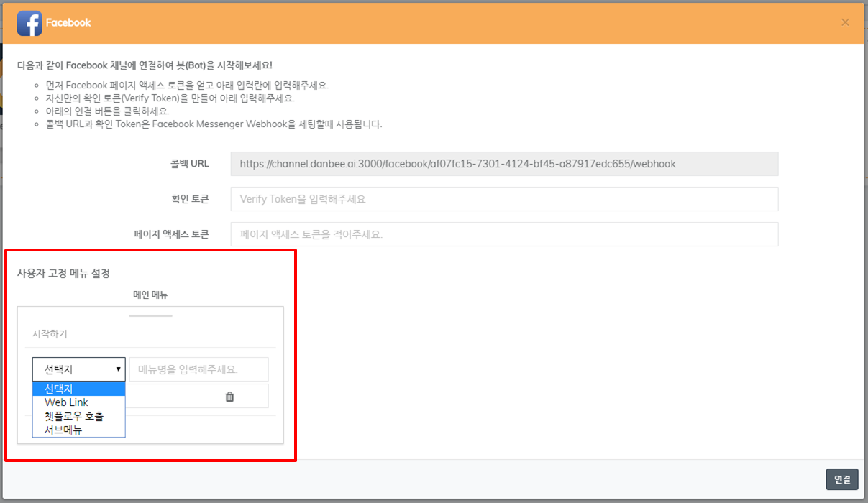The height and width of the screenshot is (503, 868).
Task: Click the 확인 토큰 label
Action: tap(191, 199)
